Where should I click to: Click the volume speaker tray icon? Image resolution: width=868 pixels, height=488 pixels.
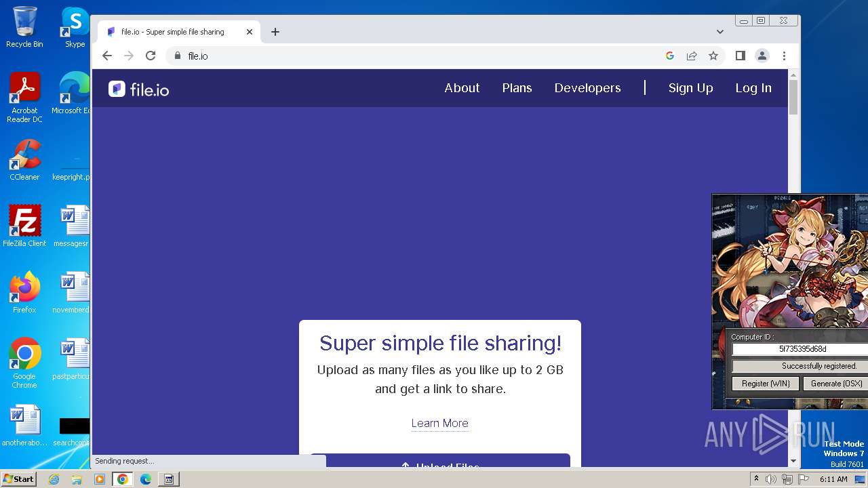[771, 479]
